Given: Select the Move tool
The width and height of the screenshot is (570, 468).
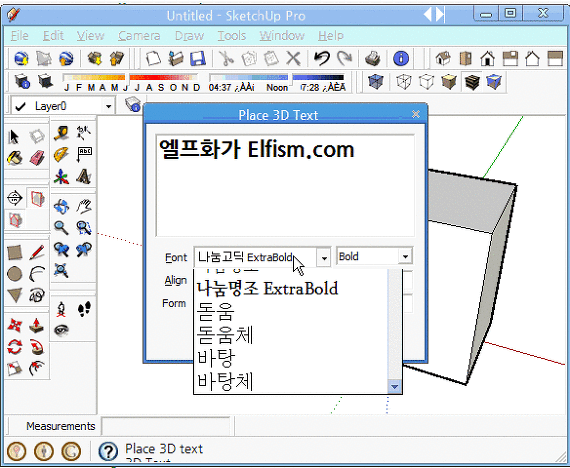Looking at the screenshot, I should click(15, 325).
